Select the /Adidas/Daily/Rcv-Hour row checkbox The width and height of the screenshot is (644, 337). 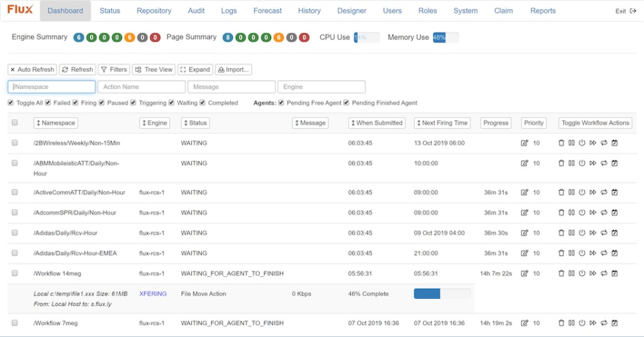15,233
